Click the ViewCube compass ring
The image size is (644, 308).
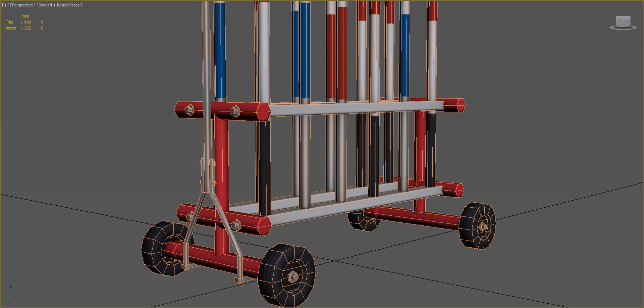pos(623,28)
